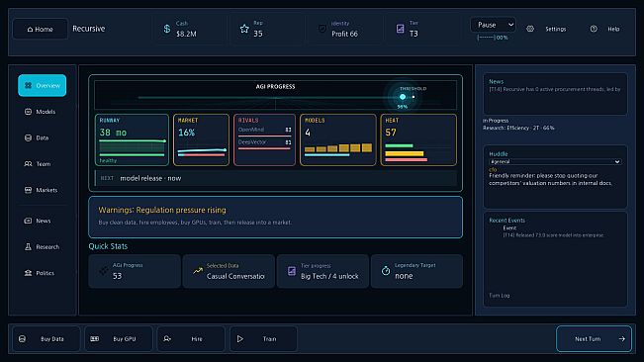The image size is (644, 362).
Task: Open the Pause speed dropdown
Action: (x=493, y=25)
